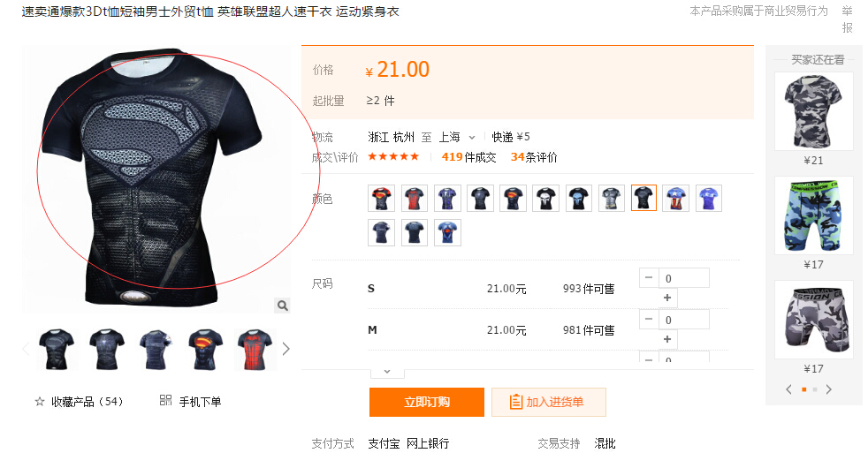Click the 加入进货单 add to cart button
The height and width of the screenshot is (468, 868).
pyautogui.click(x=549, y=402)
